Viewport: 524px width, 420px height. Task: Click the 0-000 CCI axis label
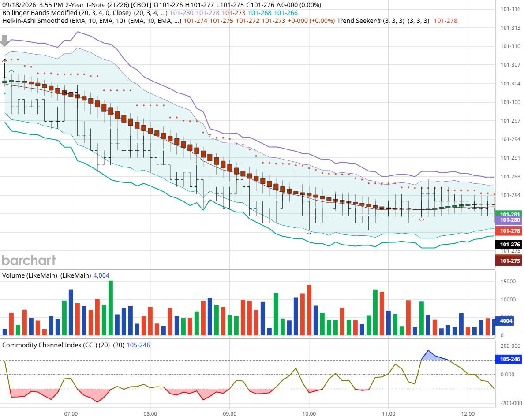point(507,375)
